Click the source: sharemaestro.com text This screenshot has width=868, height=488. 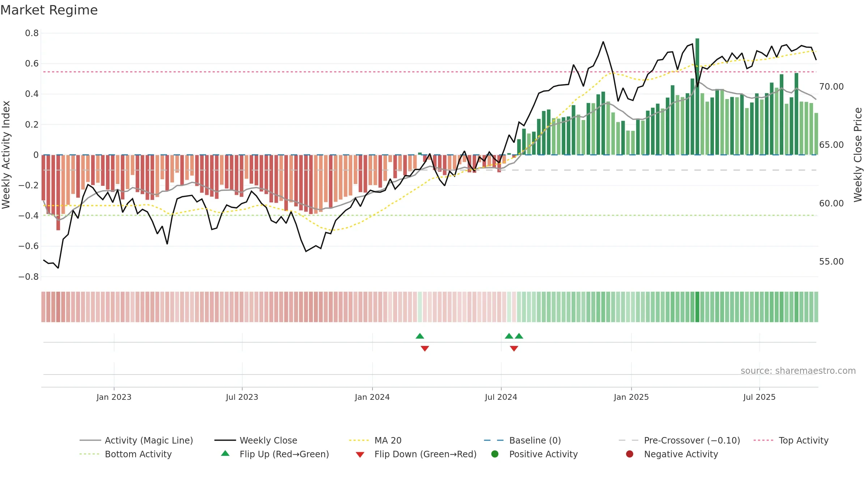pyautogui.click(x=798, y=371)
